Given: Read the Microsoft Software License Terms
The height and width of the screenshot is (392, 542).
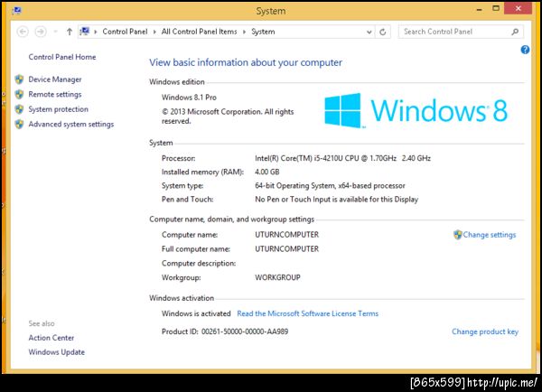Looking at the screenshot, I should (x=308, y=313).
